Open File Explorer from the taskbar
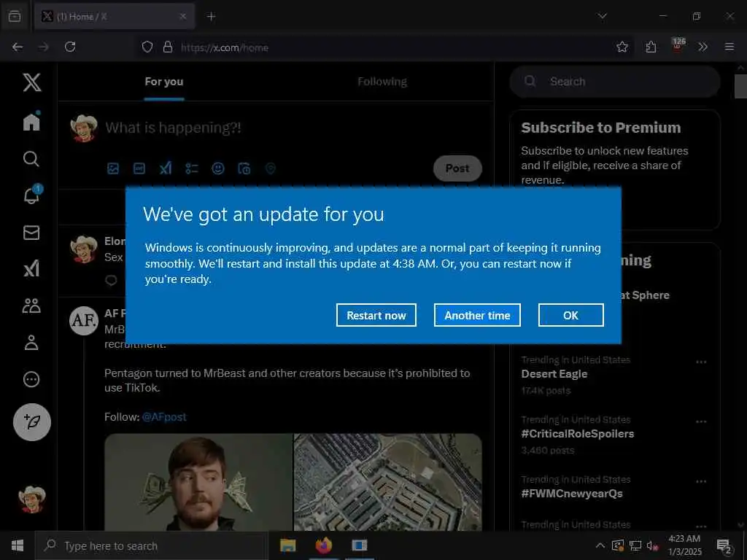The width and height of the screenshot is (747, 560). tap(287, 545)
